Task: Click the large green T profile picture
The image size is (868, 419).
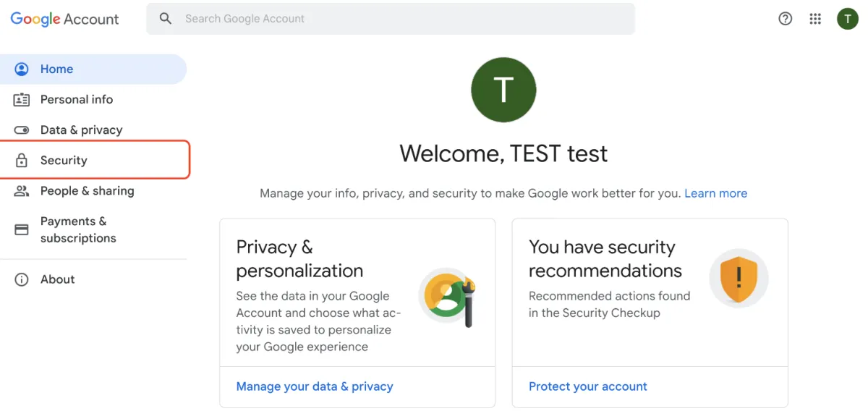Action: [x=503, y=90]
